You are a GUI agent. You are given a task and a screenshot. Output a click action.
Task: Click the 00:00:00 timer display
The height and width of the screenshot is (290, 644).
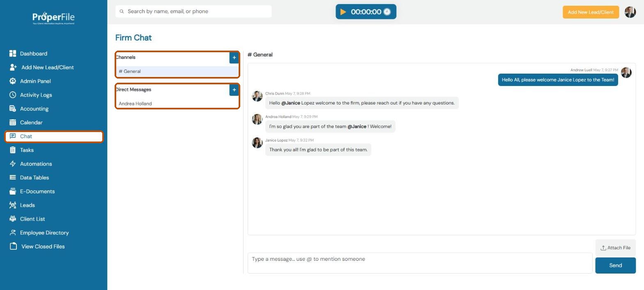[366, 12]
